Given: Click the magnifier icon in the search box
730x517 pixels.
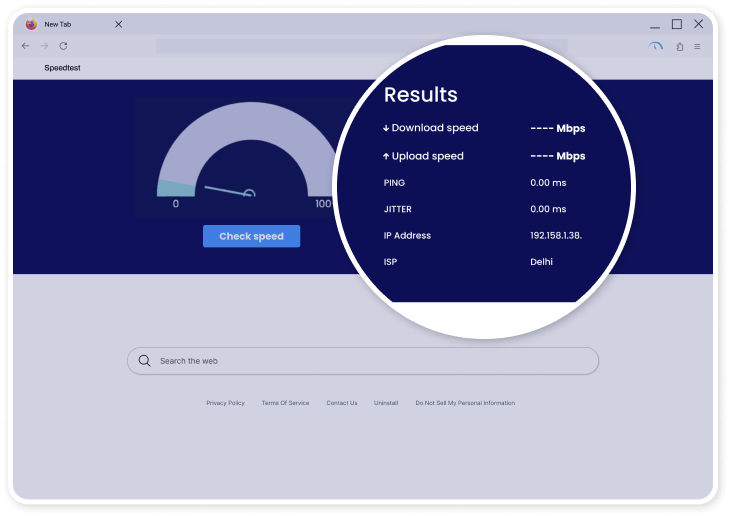Looking at the screenshot, I should tap(144, 361).
